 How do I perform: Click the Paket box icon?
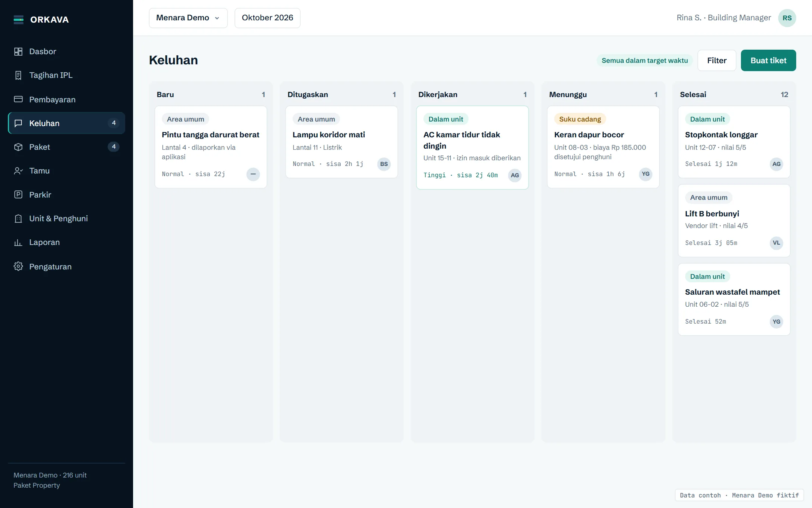pyautogui.click(x=18, y=147)
